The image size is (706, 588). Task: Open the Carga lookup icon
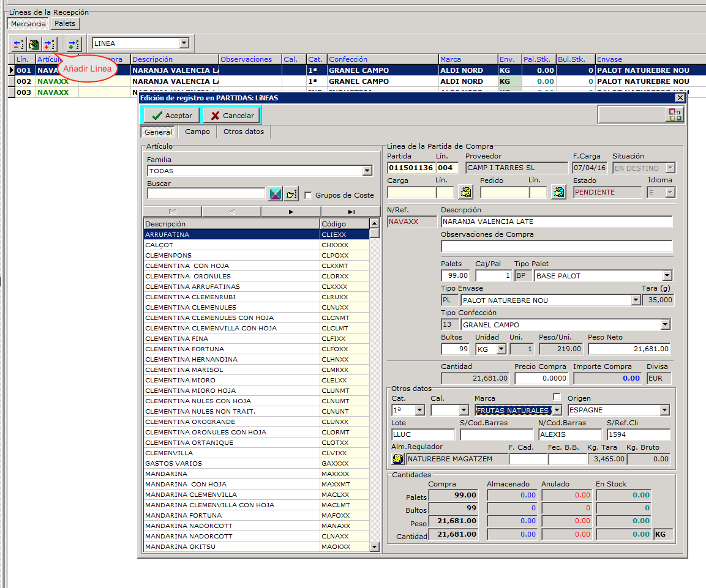coord(465,192)
